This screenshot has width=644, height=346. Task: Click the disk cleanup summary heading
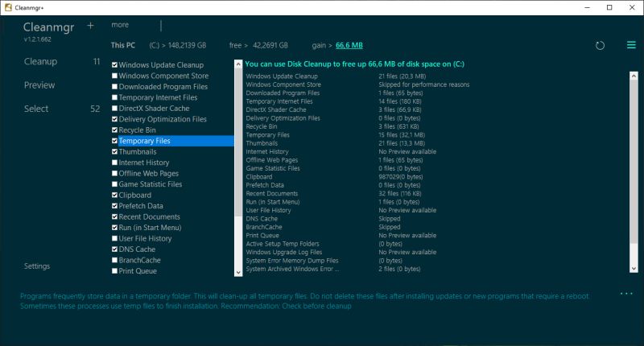coord(354,64)
